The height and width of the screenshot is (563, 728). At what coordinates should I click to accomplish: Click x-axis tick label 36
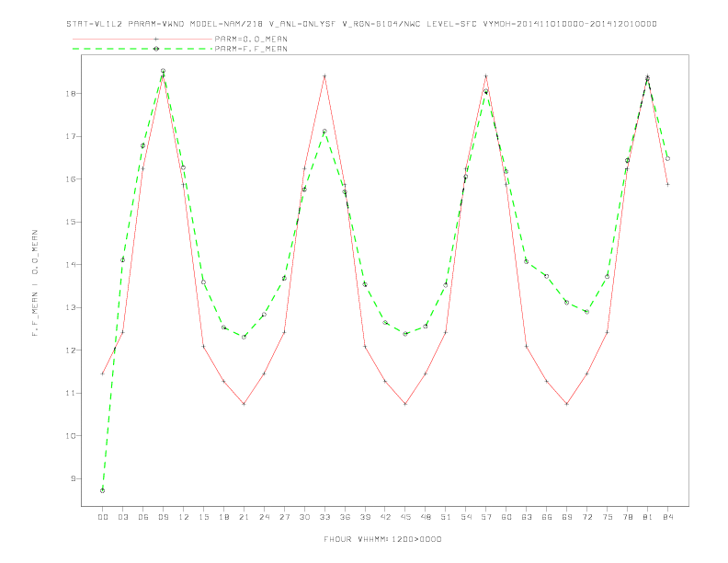[x=345, y=517]
